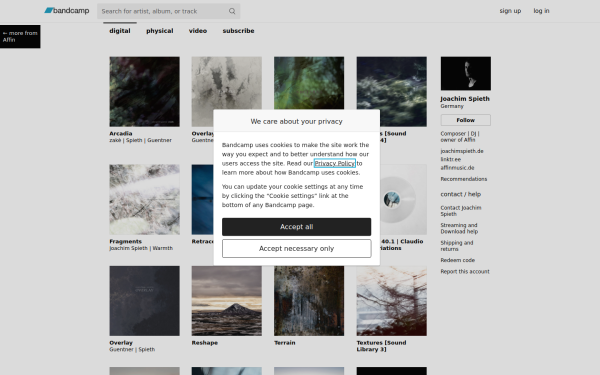The height and width of the screenshot is (375, 600).
Task: Focus the artist, album, or track search field
Action: coord(168,11)
